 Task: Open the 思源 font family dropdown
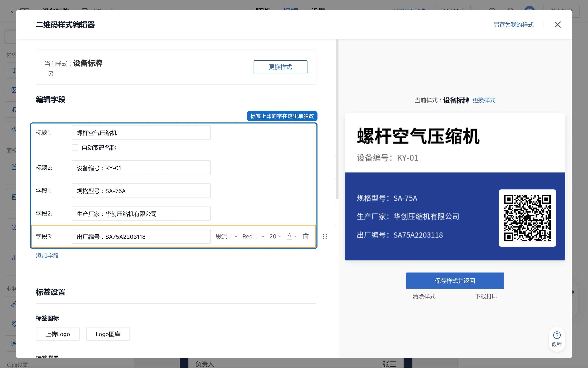pyautogui.click(x=226, y=236)
